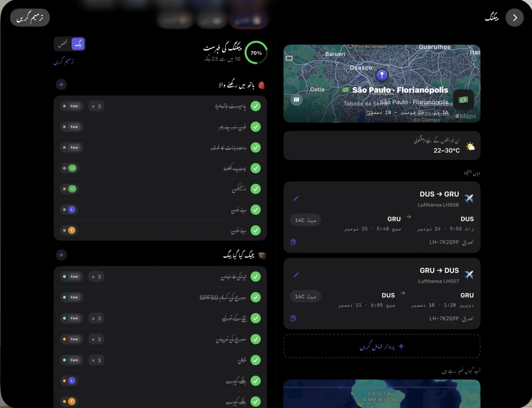Copy confirmation code on Lufthansa LH506 card
The image size is (532, 408).
[x=293, y=242]
